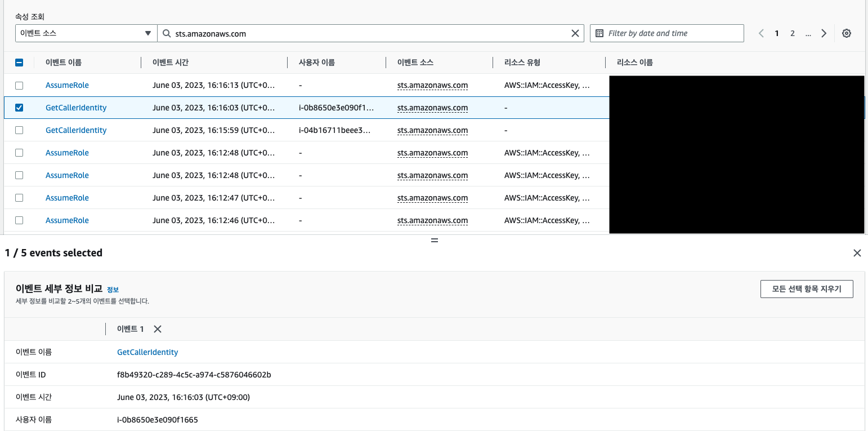Click the magnifier icon in search box
Screen dimensions: 868x431
tap(167, 33)
